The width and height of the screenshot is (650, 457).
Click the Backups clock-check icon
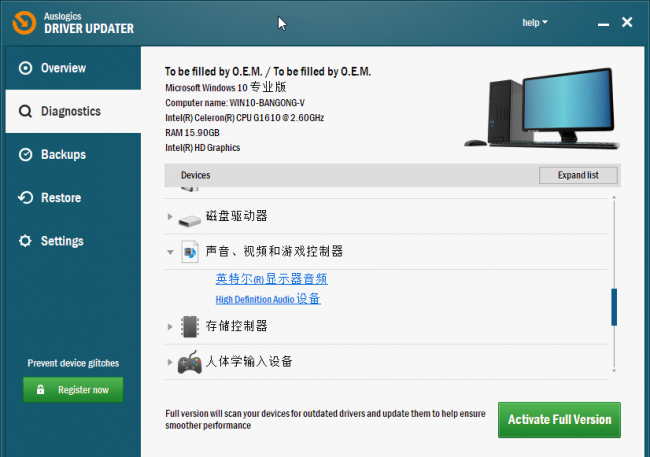25,155
